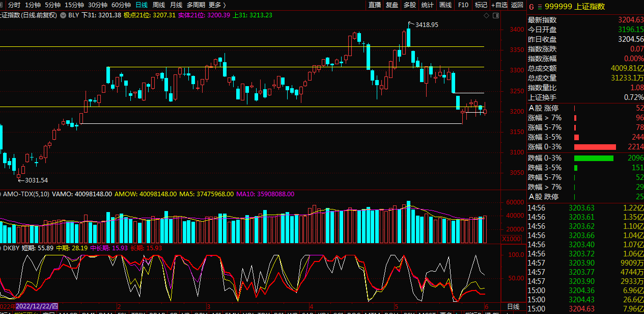Image resolution: width=644 pixels, height=314 pixels.
Task: Switch to 日线 daily chart period
Action: pyautogui.click(x=141, y=5)
